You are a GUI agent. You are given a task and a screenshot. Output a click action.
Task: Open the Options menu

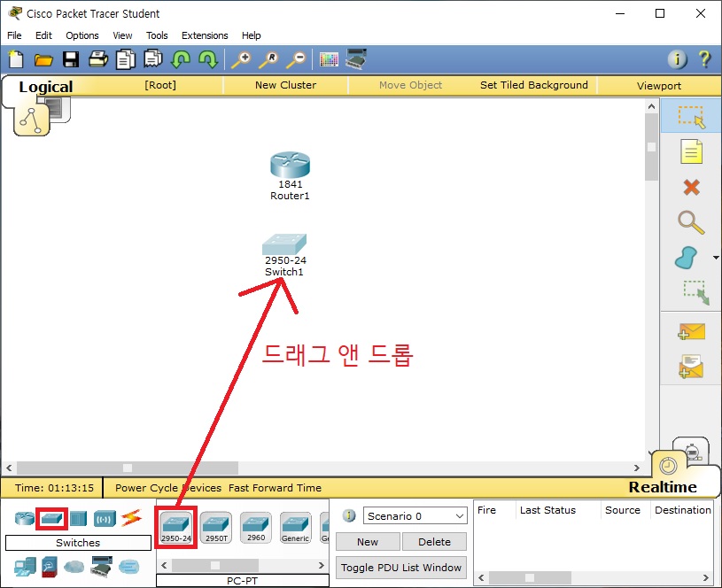pyautogui.click(x=82, y=35)
